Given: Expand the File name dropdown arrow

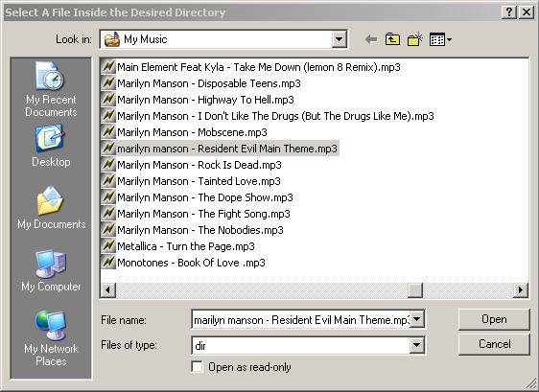Looking at the screenshot, I should coord(416,319).
